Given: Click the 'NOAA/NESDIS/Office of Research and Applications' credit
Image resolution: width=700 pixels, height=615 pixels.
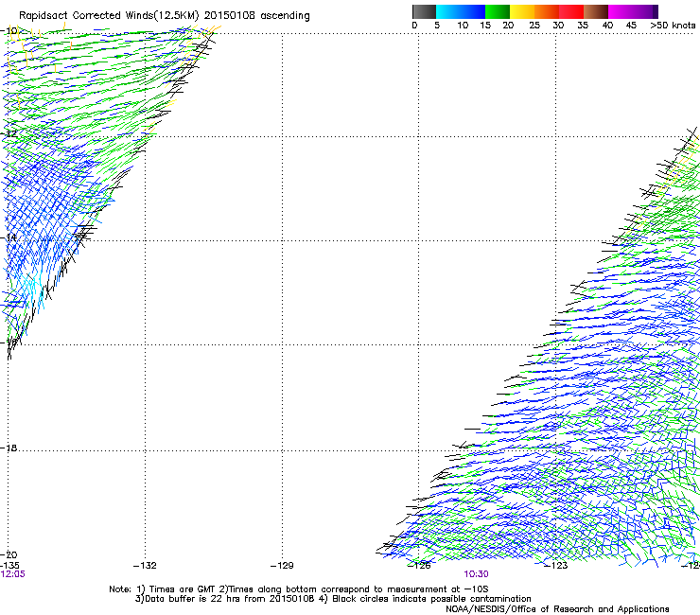Looking at the screenshot, I should click(557, 608).
